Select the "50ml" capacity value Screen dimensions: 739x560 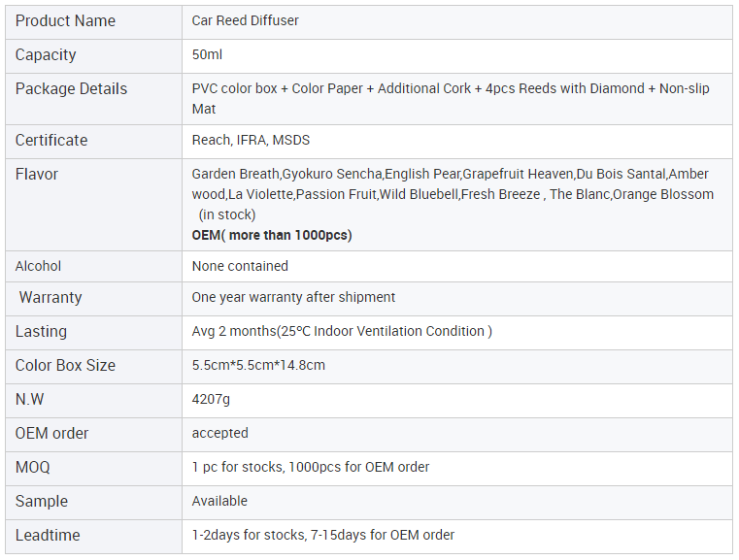click(x=207, y=55)
